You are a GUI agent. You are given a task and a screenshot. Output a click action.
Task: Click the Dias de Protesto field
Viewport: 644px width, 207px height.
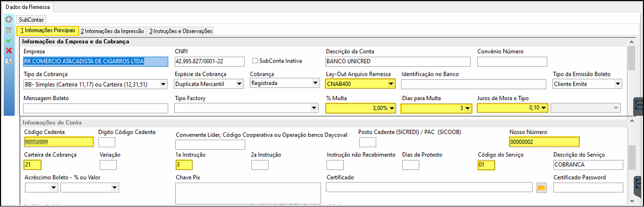411,165
